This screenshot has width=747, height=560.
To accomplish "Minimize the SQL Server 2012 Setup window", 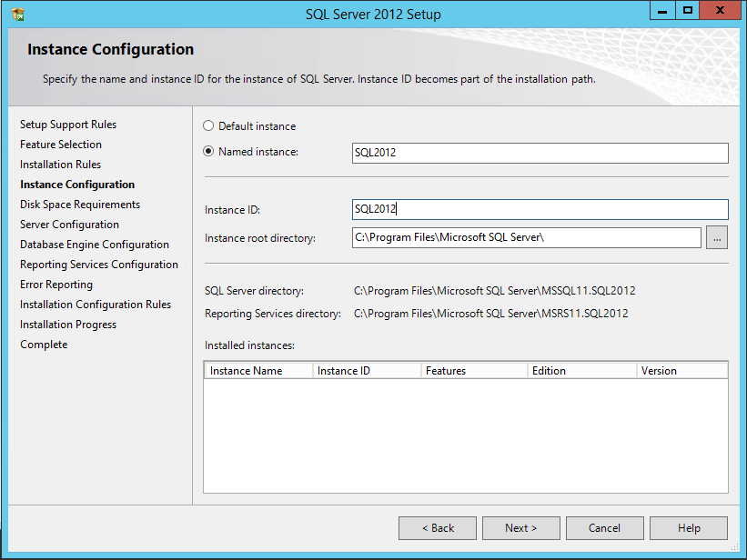I will point(662,11).
